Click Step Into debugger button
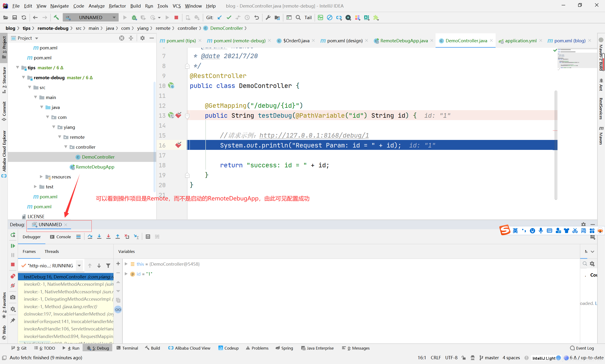 [99, 236]
